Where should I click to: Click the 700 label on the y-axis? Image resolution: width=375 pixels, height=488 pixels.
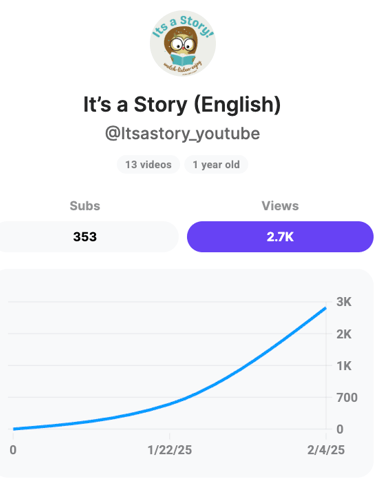coord(347,397)
